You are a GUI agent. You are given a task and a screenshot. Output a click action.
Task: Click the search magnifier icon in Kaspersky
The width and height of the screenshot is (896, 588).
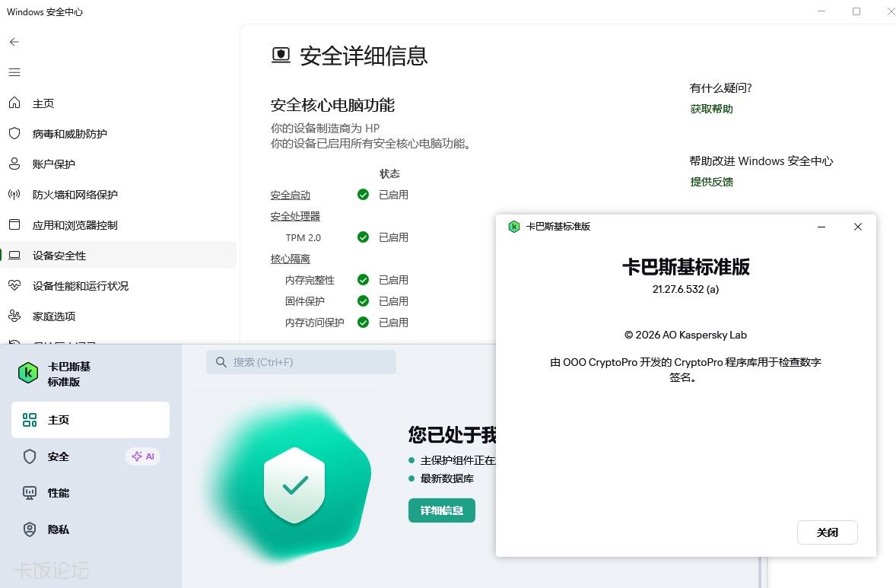221,362
